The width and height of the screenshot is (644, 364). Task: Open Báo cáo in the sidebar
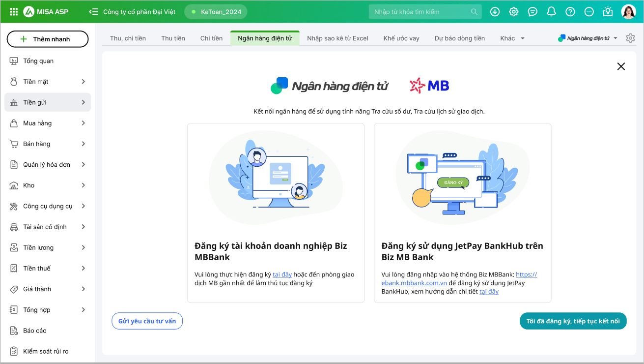[x=48, y=331]
